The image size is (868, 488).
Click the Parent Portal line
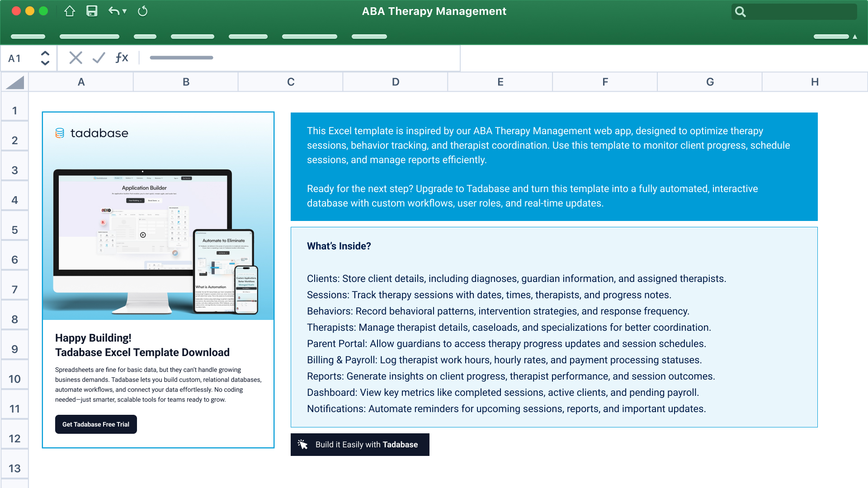coord(506,344)
